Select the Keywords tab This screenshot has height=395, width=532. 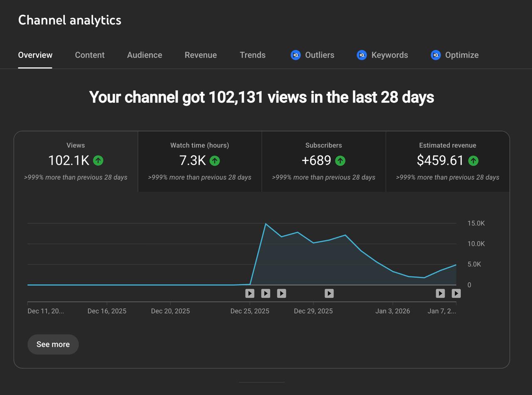coord(382,55)
